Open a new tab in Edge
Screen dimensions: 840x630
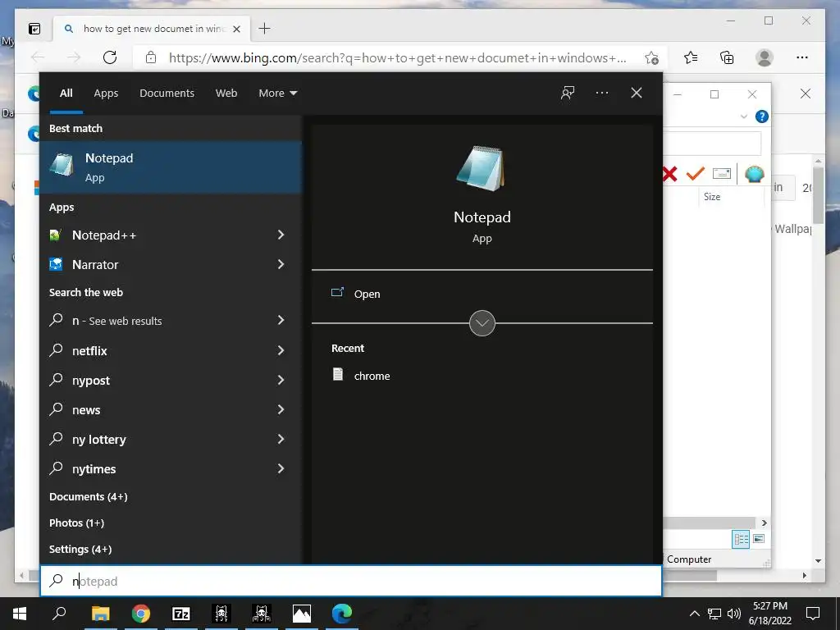click(265, 29)
